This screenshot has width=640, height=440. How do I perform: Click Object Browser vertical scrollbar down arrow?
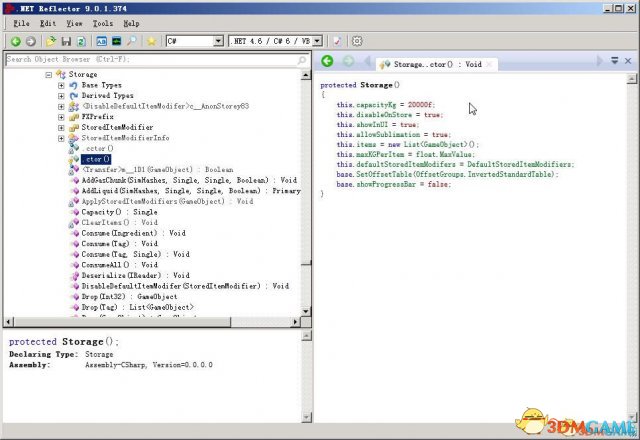306,312
